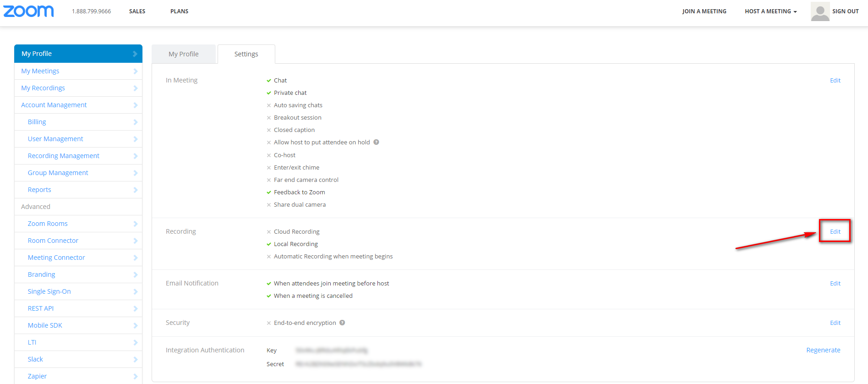Click the blurred Key value

(332, 351)
